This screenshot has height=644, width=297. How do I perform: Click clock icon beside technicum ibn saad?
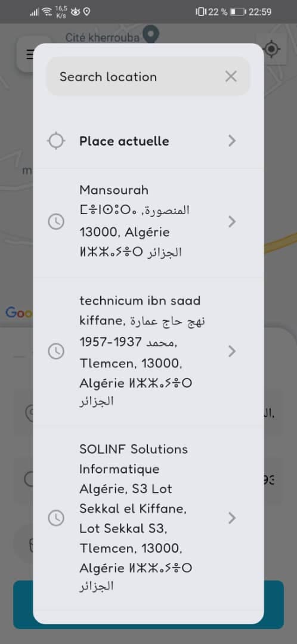[56, 351]
